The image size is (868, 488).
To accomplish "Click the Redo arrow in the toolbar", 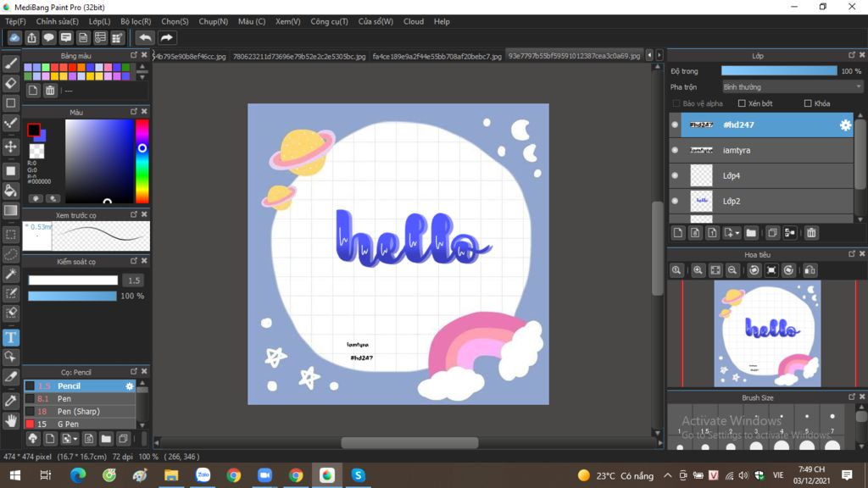I will click(166, 37).
